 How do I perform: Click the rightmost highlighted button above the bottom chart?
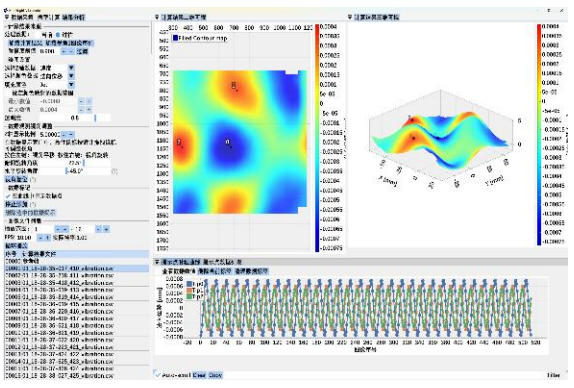point(251,272)
